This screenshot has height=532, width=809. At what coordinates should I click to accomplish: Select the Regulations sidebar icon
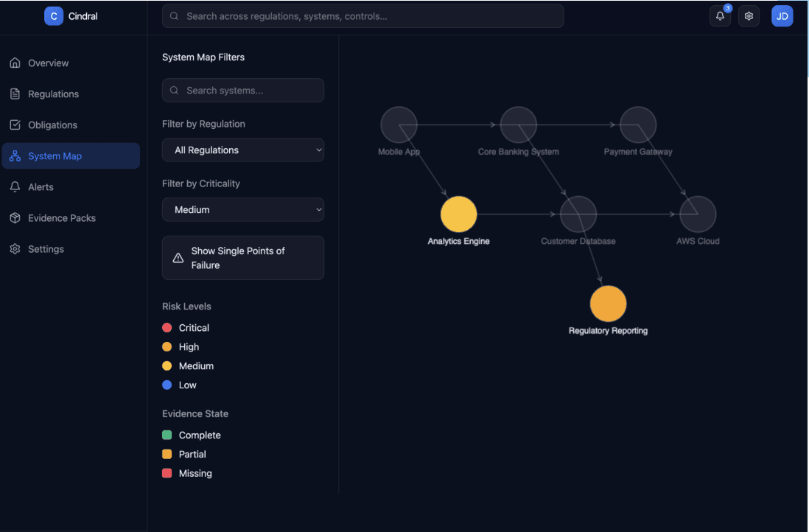15,94
